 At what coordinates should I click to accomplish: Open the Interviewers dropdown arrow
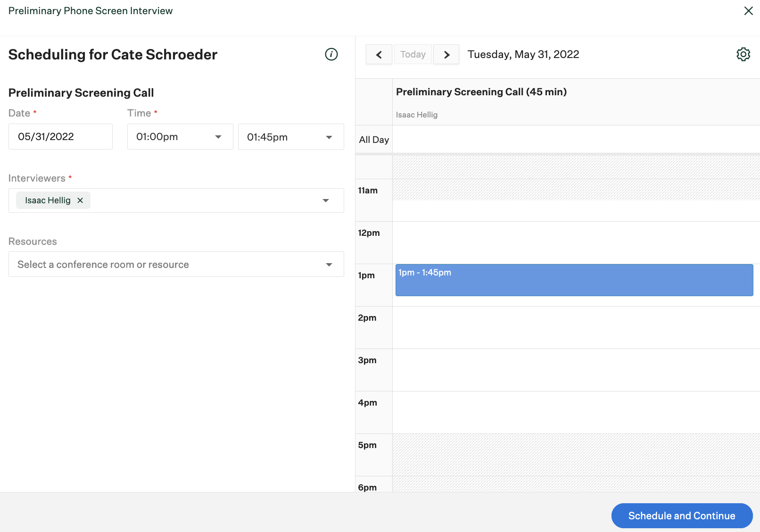click(x=326, y=200)
